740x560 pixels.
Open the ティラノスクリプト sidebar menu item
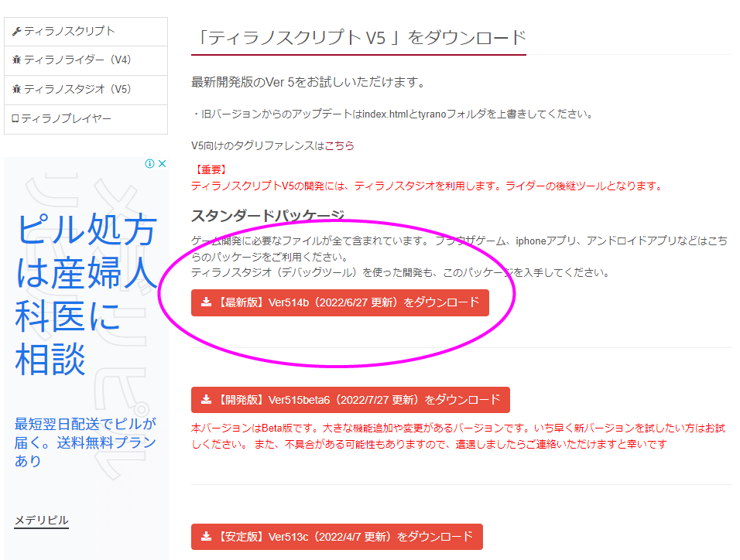pos(86,32)
